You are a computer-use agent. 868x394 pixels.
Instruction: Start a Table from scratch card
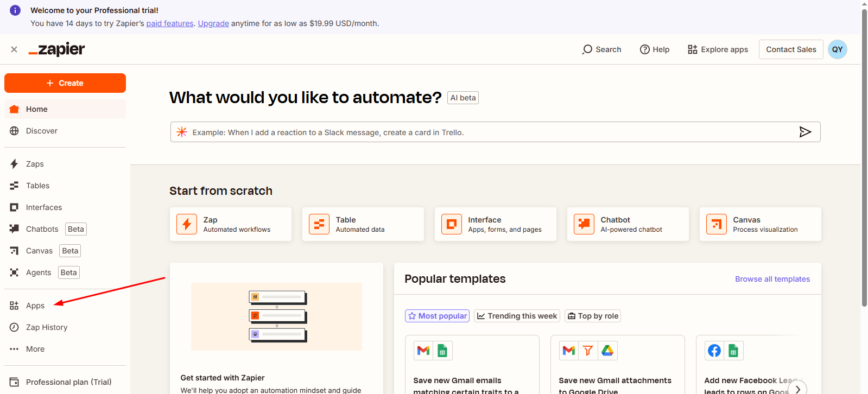(x=363, y=224)
